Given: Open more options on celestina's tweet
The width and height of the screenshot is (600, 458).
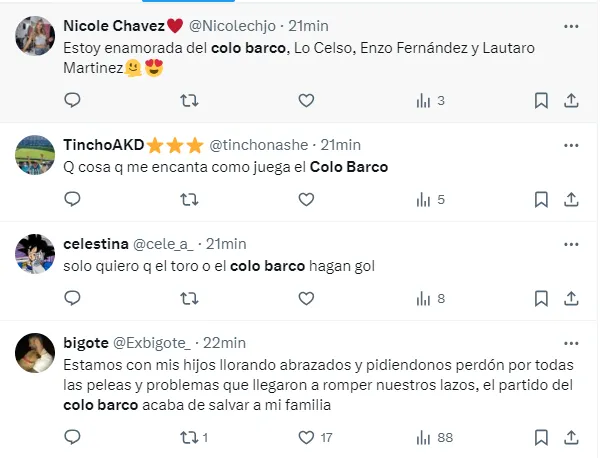Looking at the screenshot, I should [x=571, y=244].
